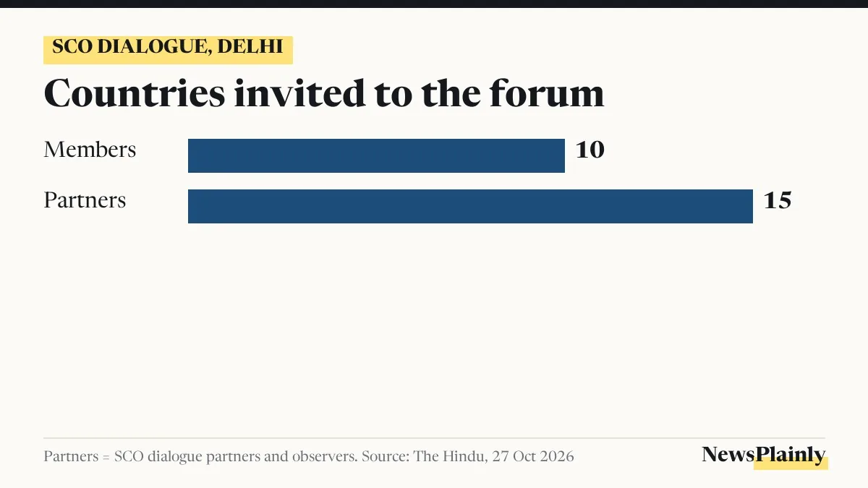Click the right end of Members bar

coord(561,155)
